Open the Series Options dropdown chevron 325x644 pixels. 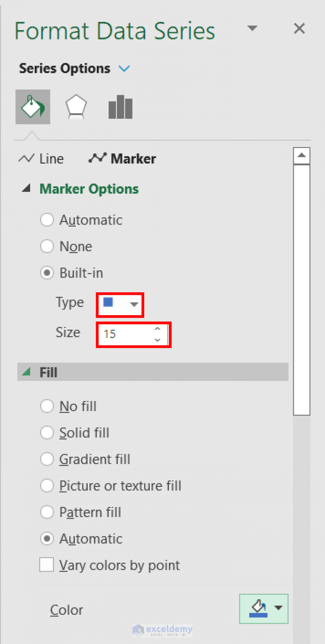click(x=124, y=68)
